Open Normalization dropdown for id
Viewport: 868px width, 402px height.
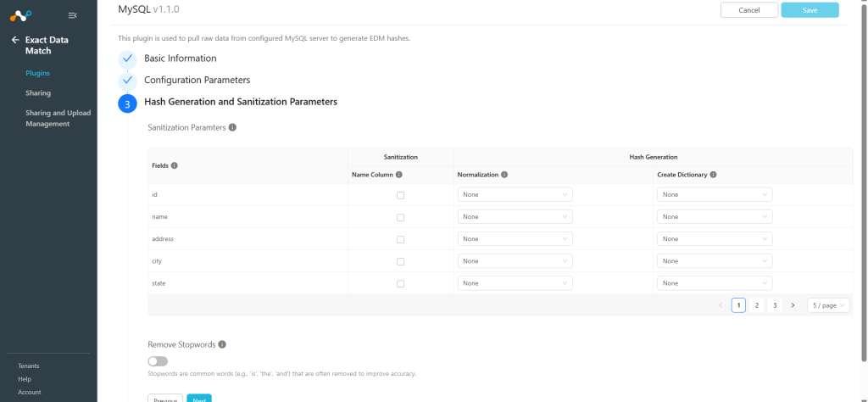[x=515, y=194]
